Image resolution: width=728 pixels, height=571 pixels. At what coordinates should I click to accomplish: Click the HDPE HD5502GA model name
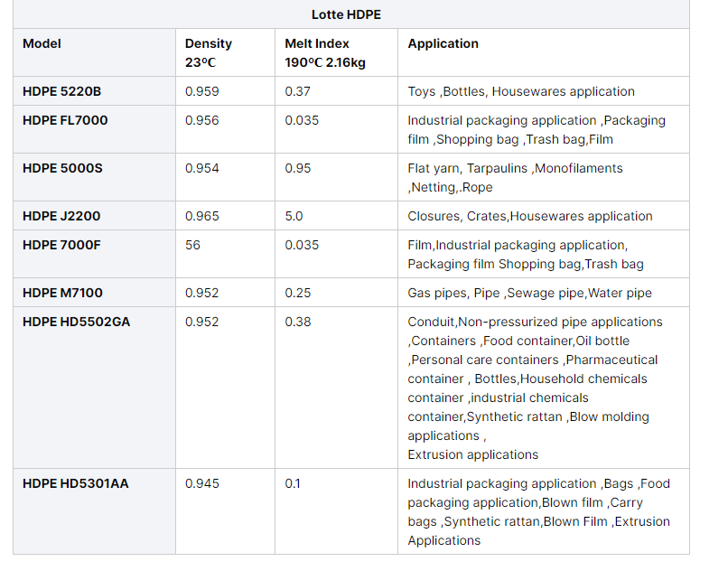[x=76, y=322]
